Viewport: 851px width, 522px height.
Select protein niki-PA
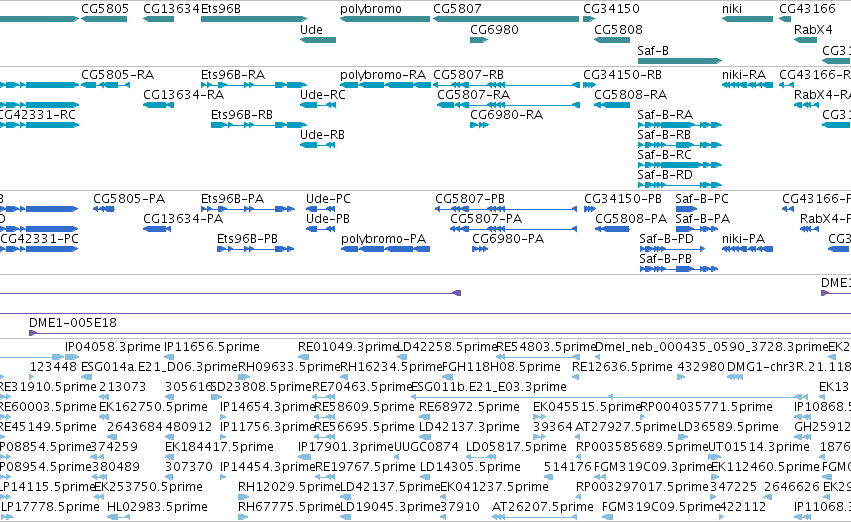(743, 239)
